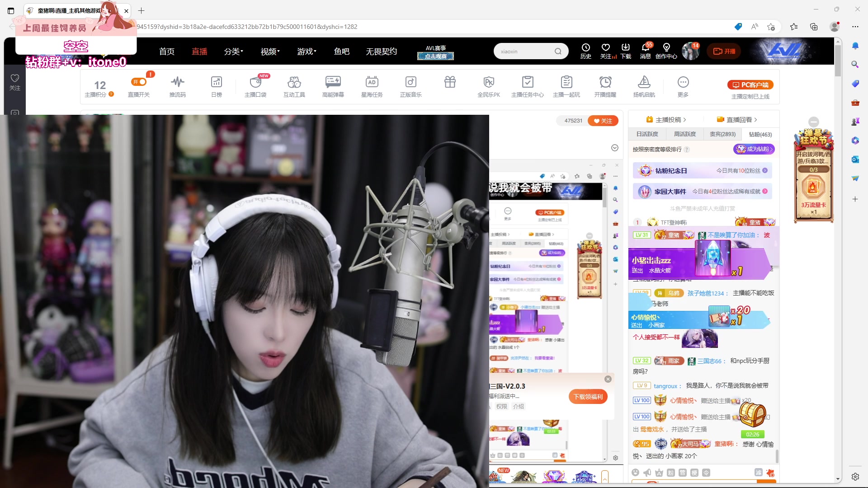The width and height of the screenshot is (868, 488).
Task: Go to 鱼吧 section
Action: tap(342, 52)
